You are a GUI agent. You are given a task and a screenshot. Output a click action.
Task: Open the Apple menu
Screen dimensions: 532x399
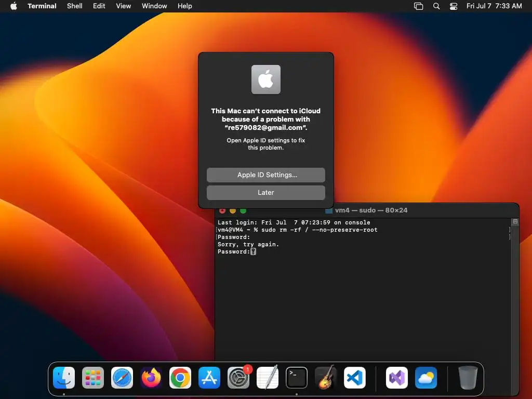[14, 6]
